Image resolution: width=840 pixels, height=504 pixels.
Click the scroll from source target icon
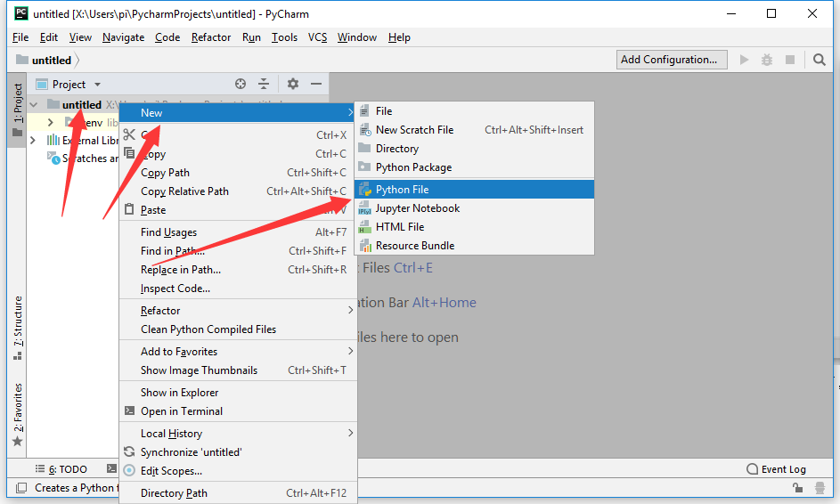(241, 84)
